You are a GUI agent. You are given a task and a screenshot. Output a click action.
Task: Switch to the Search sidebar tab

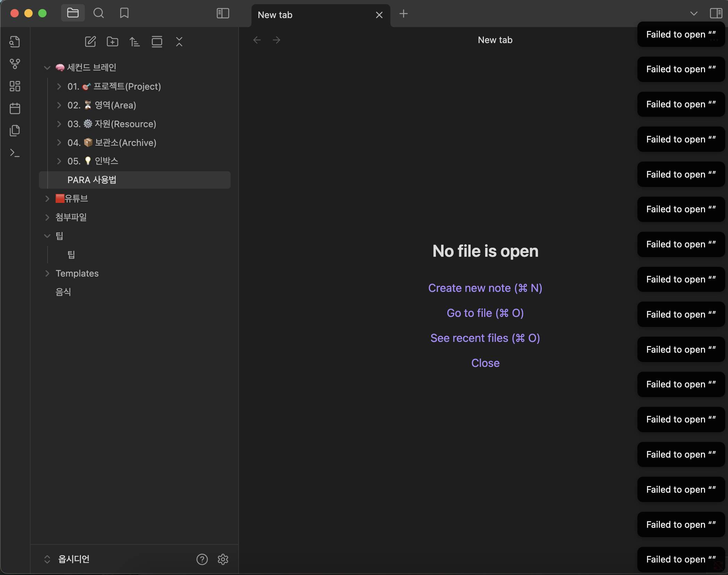click(x=99, y=14)
